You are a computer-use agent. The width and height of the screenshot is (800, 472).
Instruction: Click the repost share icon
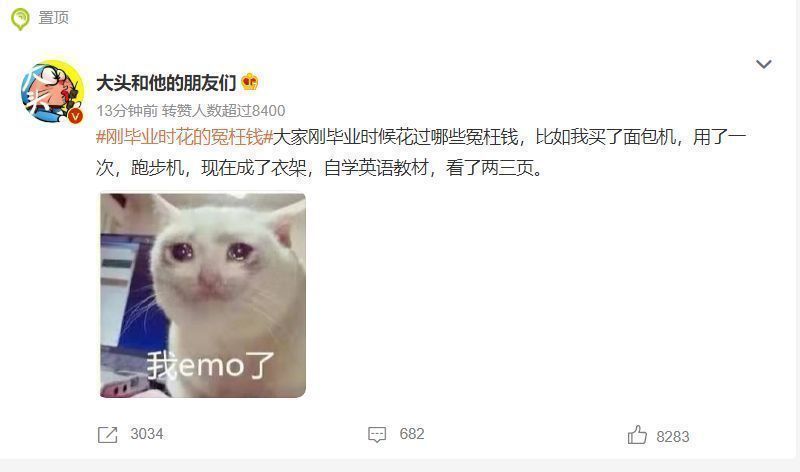point(108,435)
